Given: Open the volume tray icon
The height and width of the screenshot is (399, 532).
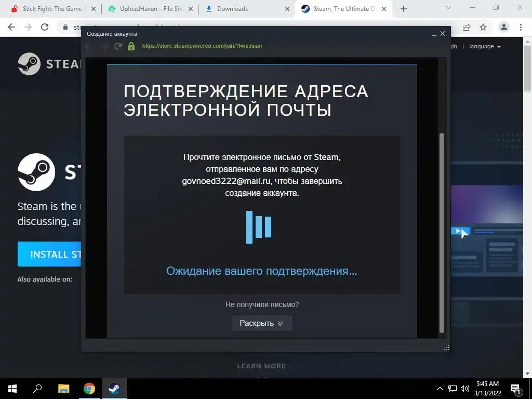Looking at the screenshot, I should [x=465, y=389].
